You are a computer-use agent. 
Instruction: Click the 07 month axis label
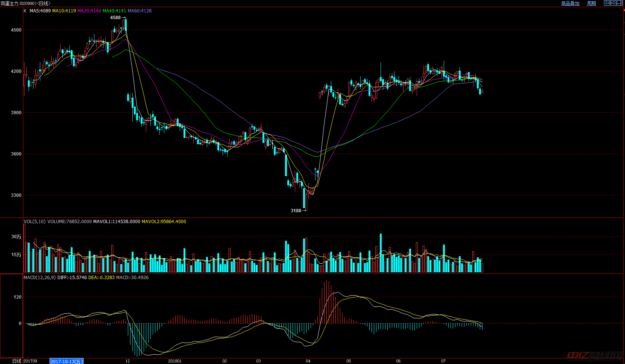click(x=443, y=361)
